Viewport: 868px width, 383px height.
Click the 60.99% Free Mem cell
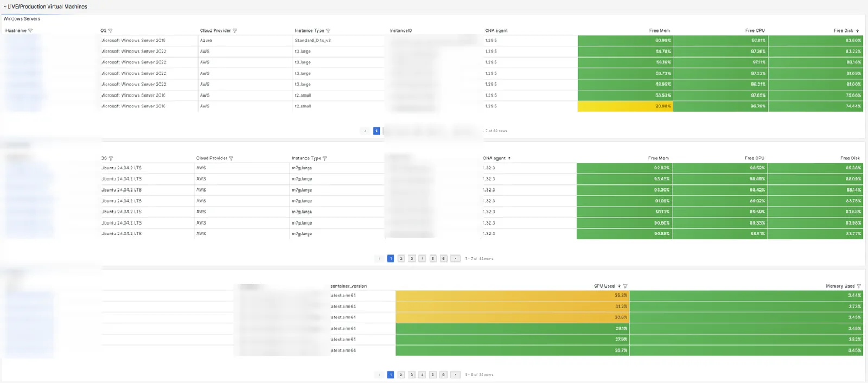coord(625,41)
